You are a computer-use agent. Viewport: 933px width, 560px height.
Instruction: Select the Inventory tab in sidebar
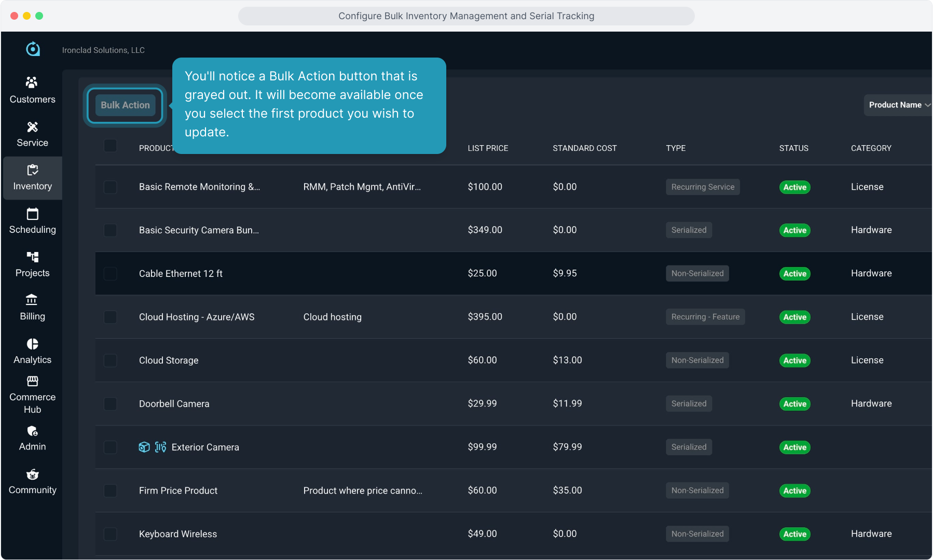pos(32,178)
